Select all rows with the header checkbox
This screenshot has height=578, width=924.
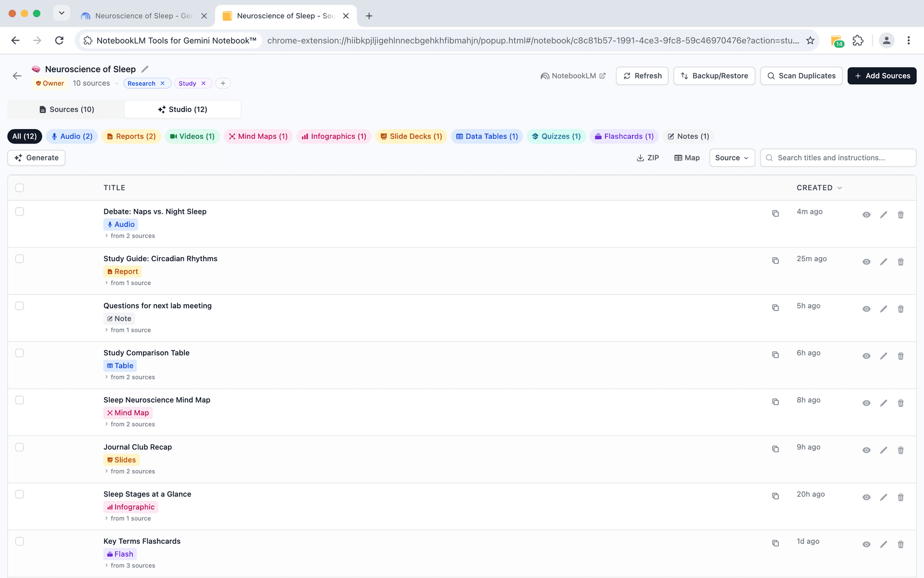(x=20, y=188)
